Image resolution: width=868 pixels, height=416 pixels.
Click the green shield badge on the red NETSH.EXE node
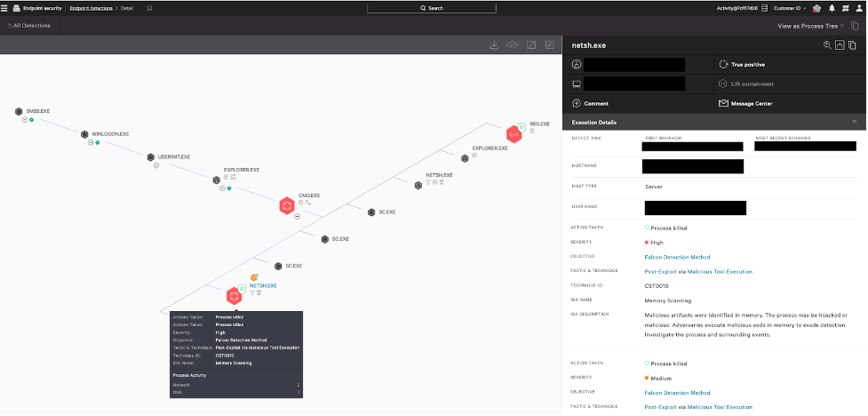point(242,288)
